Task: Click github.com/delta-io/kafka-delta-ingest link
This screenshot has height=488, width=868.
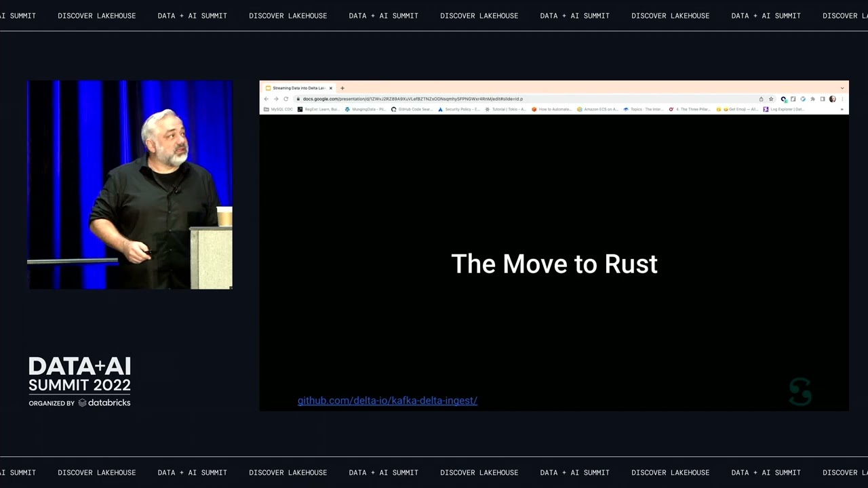Action: click(387, 401)
